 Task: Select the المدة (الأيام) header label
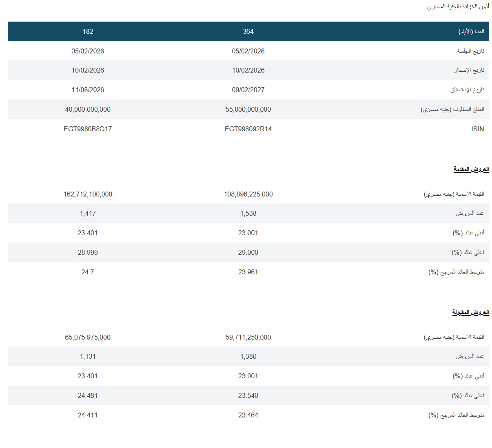pos(471,31)
